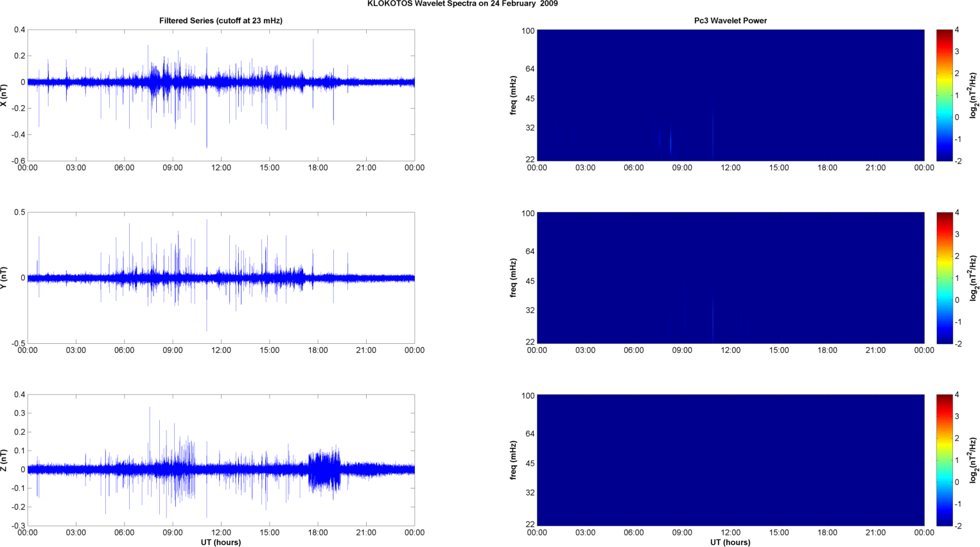Click inside the Z component wavelet spectrogram
The height and width of the screenshot is (547, 980).
click(730, 460)
